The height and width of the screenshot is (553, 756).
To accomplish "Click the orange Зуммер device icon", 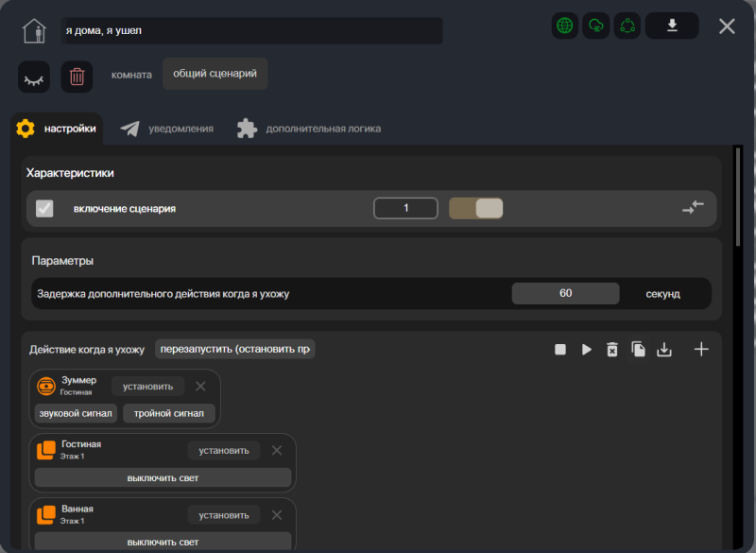I will click(x=46, y=387).
